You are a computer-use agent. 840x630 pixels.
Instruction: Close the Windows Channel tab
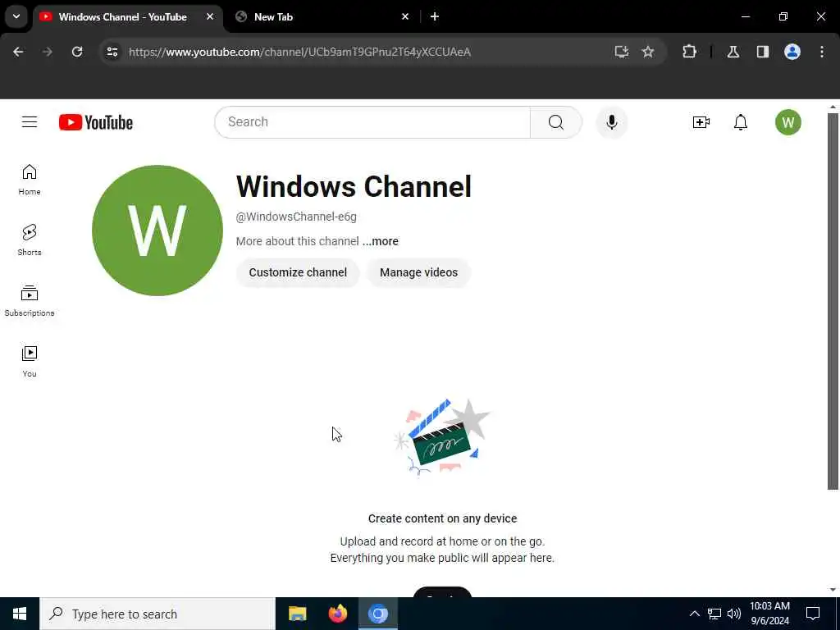(210, 17)
